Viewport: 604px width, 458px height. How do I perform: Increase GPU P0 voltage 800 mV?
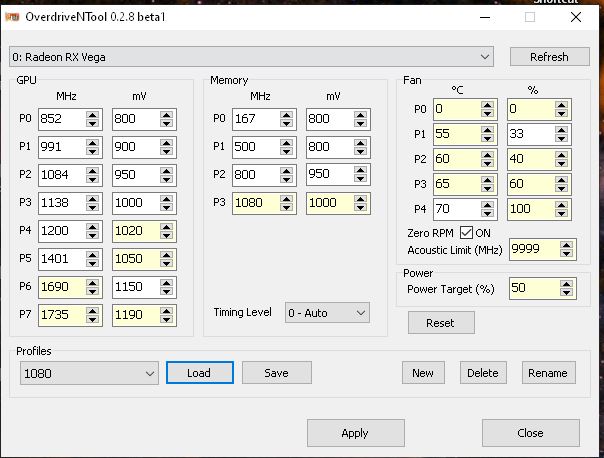point(166,115)
